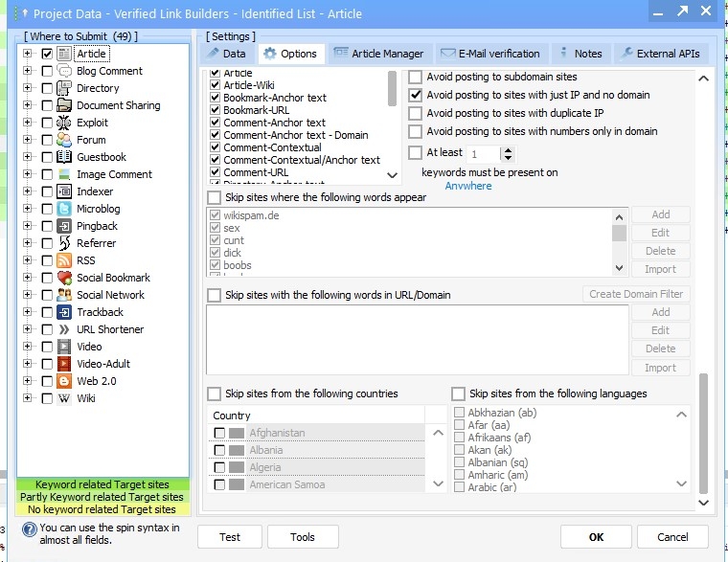Viewport: 728px width, 562px height.
Task: Switch to the Article Manager tab
Action: [378, 54]
